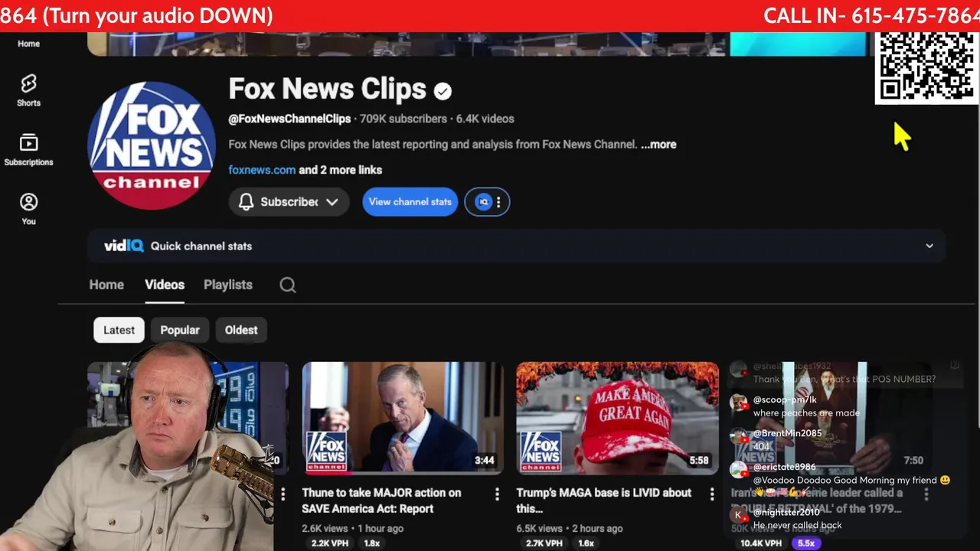Image resolution: width=980 pixels, height=551 pixels.
Task: Click View channel stats button
Action: (x=410, y=202)
